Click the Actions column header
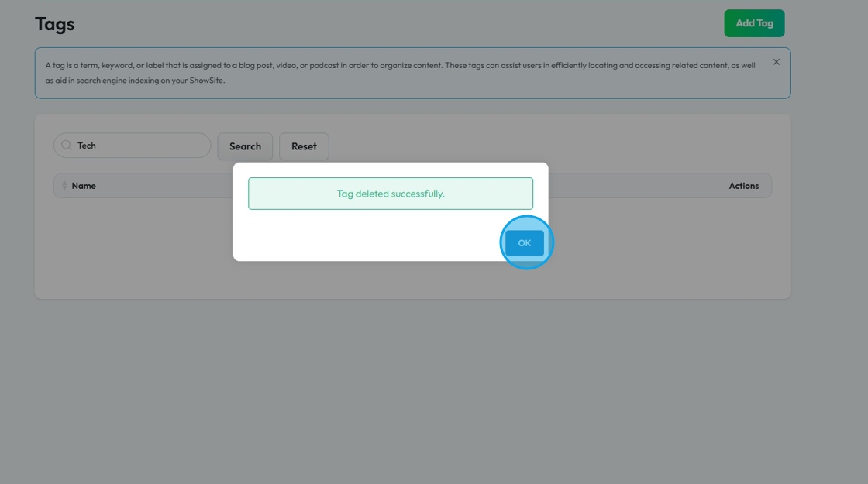 743,186
